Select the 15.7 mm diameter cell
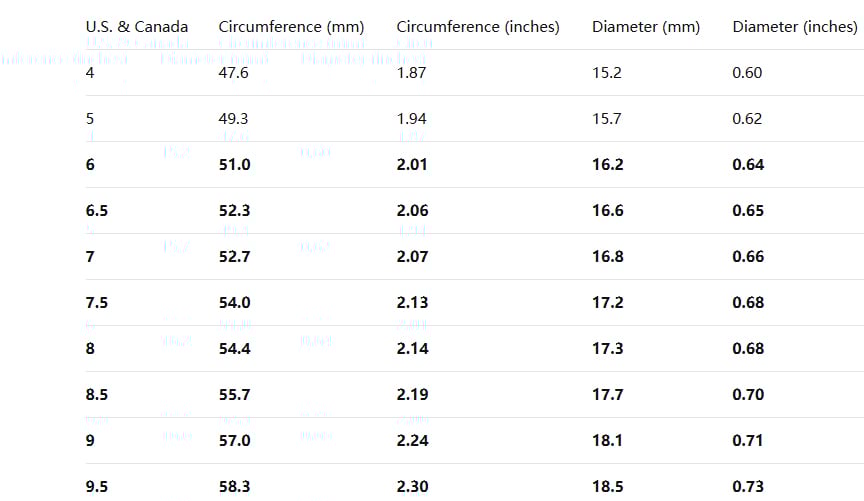This screenshot has width=864, height=501. pos(607,119)
